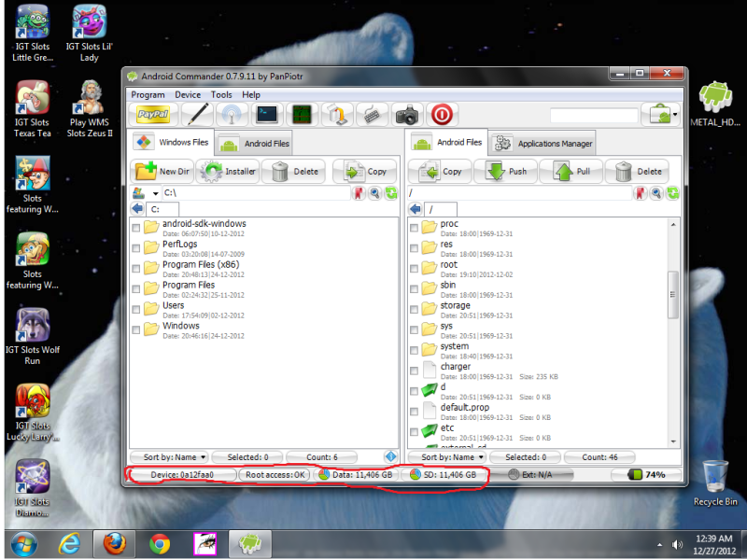Click the wireless antenna toolbar icon
The image size is (747, 560).
tap(232, 114)
